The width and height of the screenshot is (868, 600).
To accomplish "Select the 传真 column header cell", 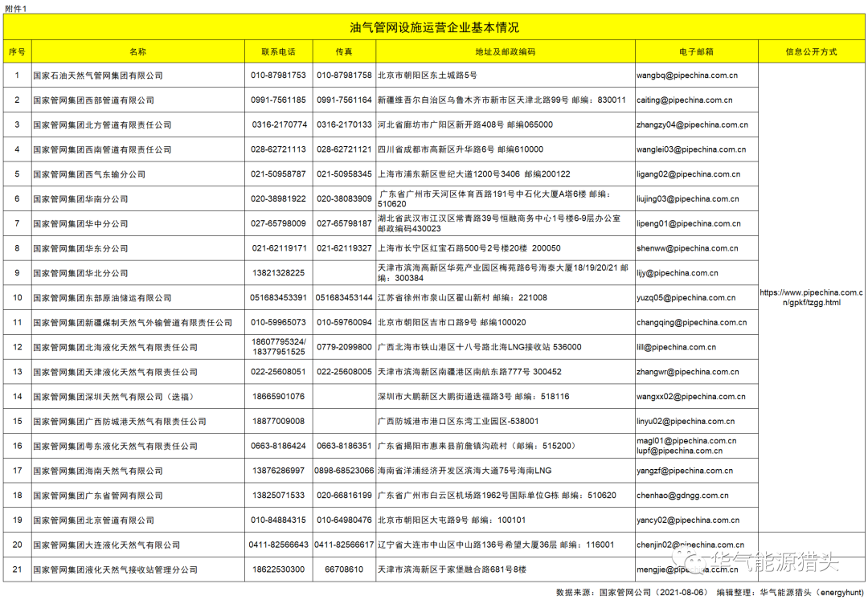I will (344, 51).
